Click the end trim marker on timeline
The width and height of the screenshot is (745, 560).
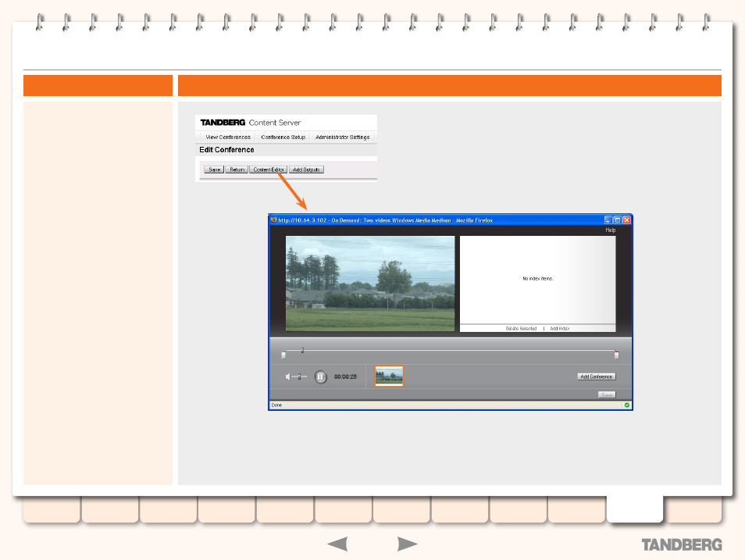616,355
